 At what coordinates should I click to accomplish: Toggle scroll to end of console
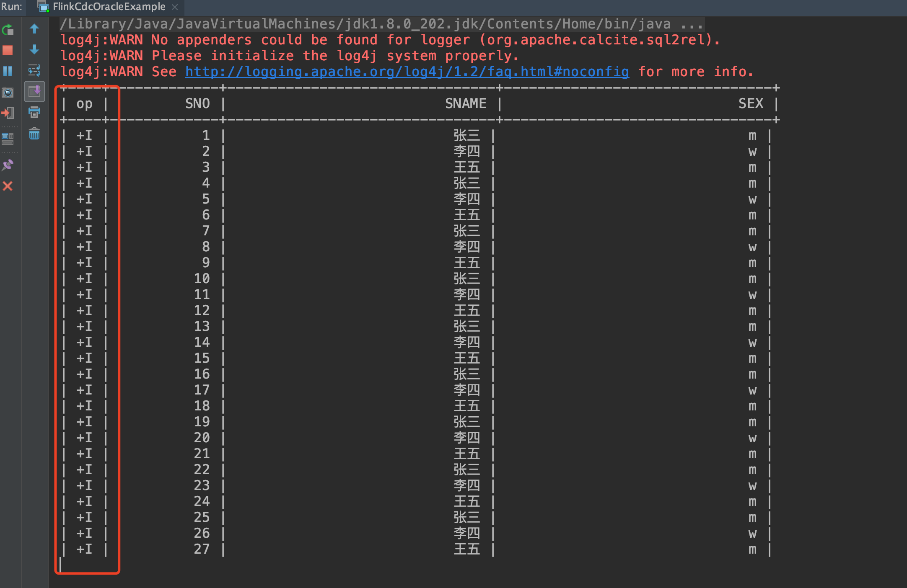click(x=34, y=91)
